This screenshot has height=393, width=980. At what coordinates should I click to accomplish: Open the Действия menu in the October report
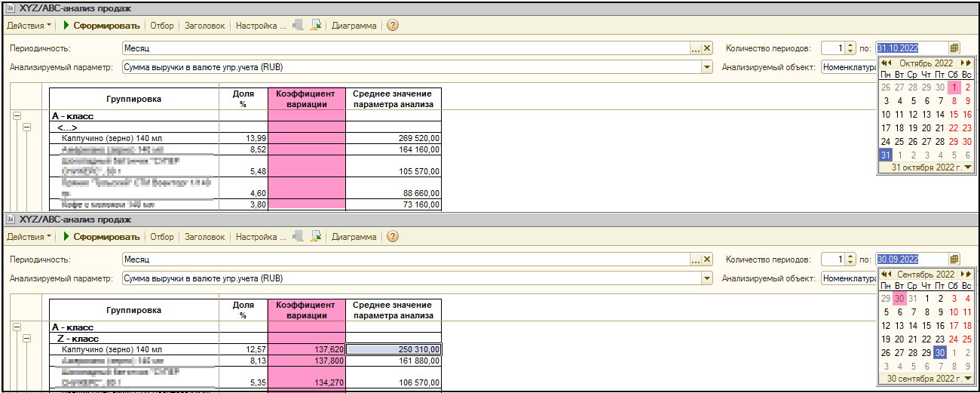click(29, 25)
